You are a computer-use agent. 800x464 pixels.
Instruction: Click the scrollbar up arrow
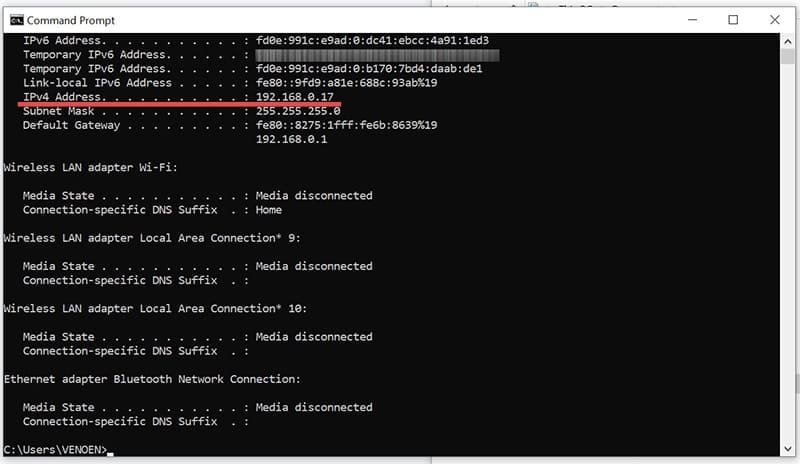click(x=786, y=41)
